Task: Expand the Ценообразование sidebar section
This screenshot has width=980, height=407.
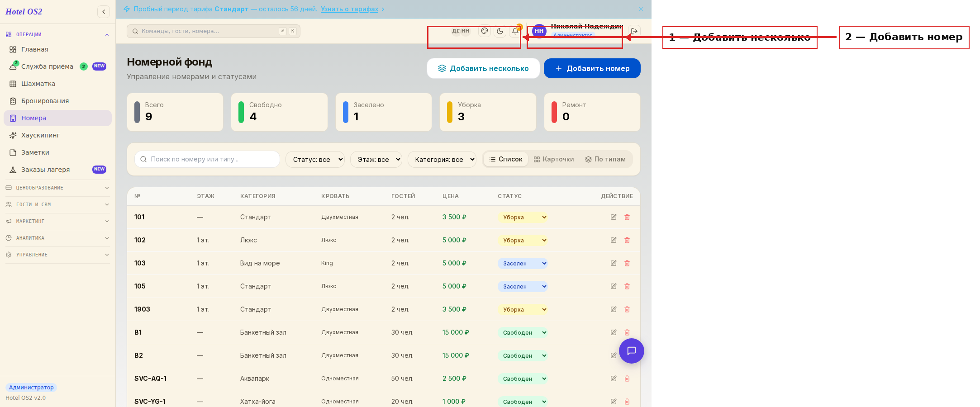Action: (x=57, y=188)
